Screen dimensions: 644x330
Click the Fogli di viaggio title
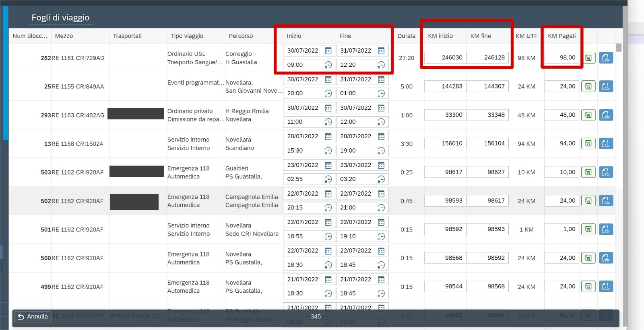pyautogui.click(x=60, y=18)
